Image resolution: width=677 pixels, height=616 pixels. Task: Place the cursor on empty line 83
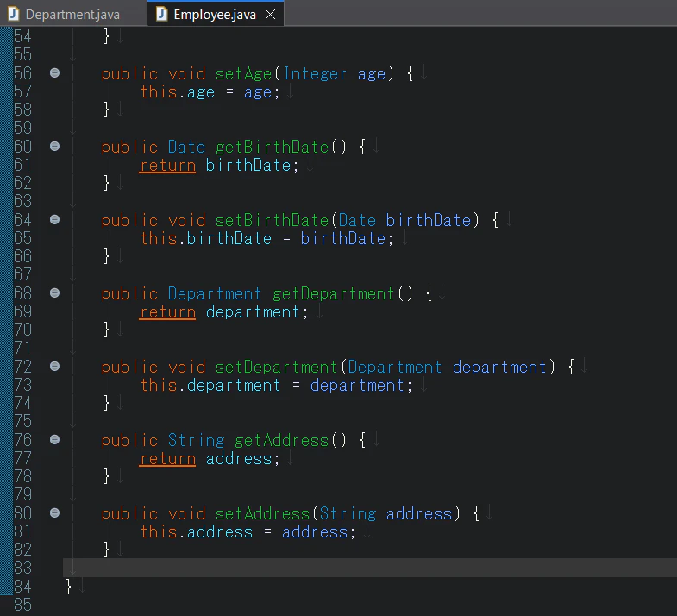[370, 568]
